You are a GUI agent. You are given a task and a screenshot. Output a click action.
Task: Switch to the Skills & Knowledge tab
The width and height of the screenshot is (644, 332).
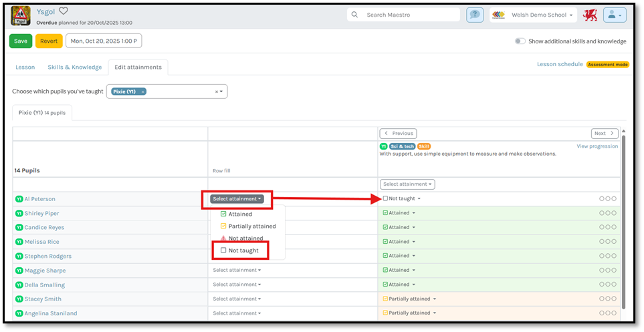(74, 67)
